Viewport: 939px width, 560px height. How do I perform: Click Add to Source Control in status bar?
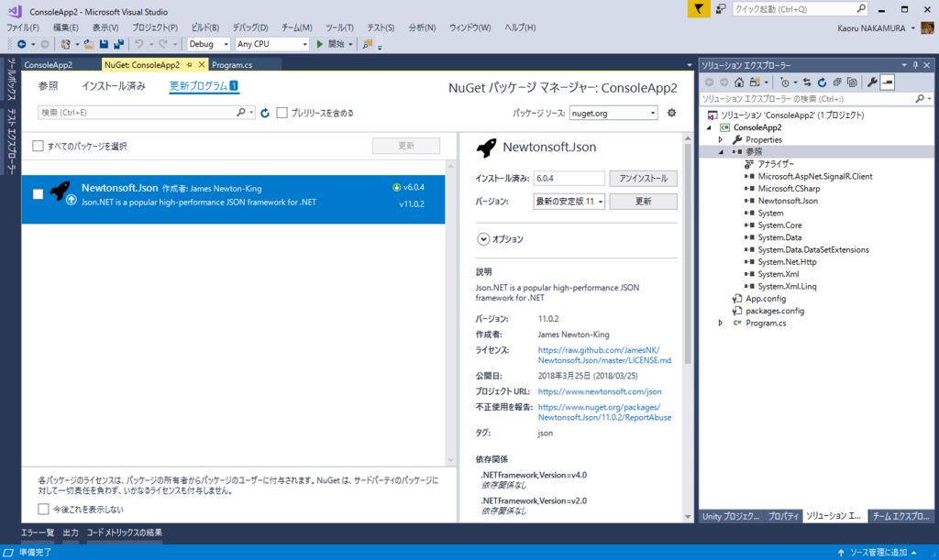pos(878,553)
